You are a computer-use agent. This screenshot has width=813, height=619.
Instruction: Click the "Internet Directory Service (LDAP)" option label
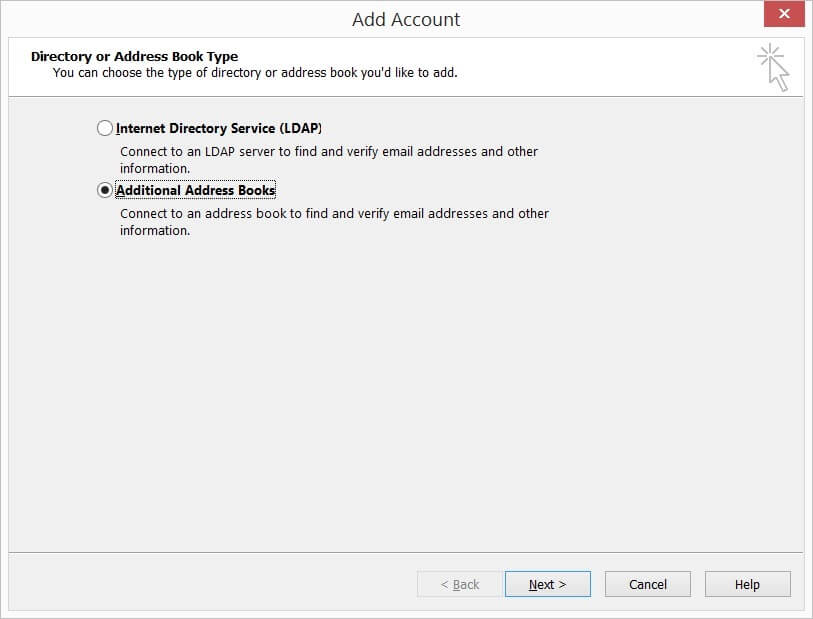pos(218,129)
